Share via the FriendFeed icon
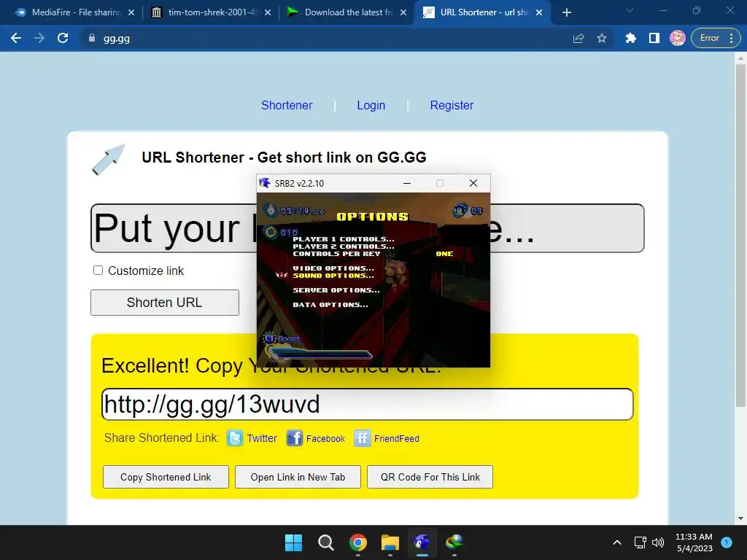 [362, 437]
